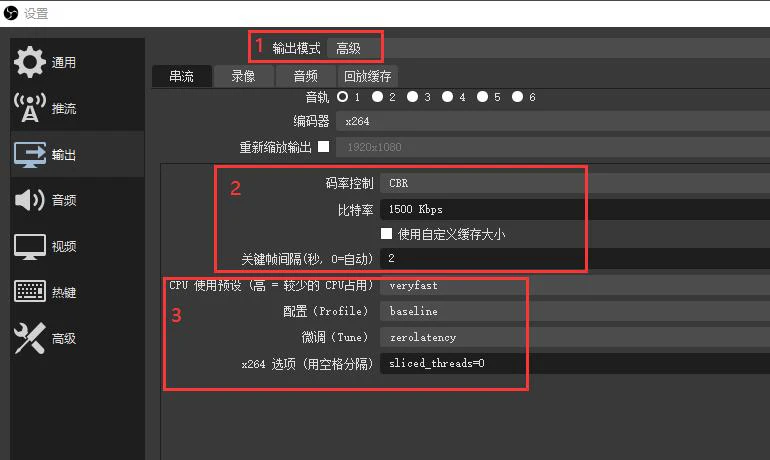
Task: Click the 码率控制 label
Action: (350, 183)
